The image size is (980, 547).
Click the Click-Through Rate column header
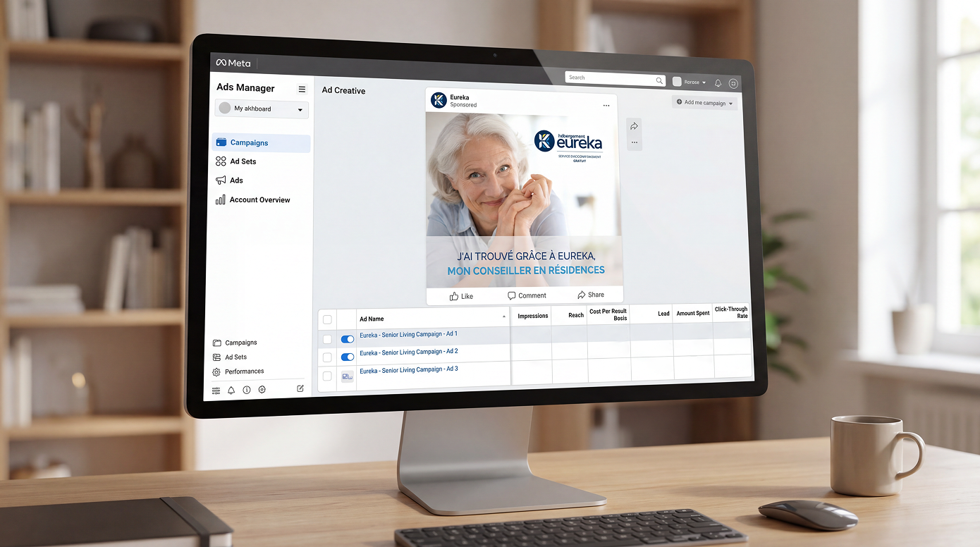click(731, 312)
